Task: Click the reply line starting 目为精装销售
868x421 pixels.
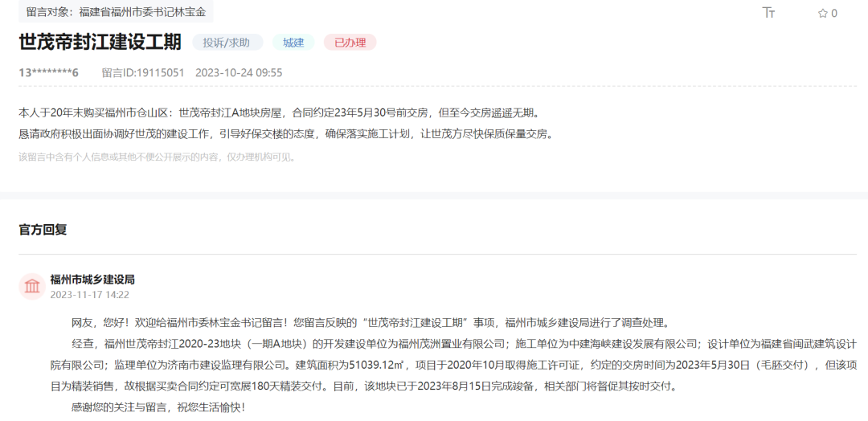Action: (364, 386)
